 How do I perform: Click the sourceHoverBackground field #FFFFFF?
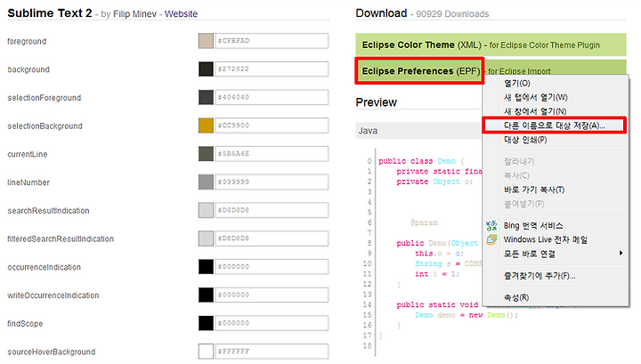(x=272, y=351)
